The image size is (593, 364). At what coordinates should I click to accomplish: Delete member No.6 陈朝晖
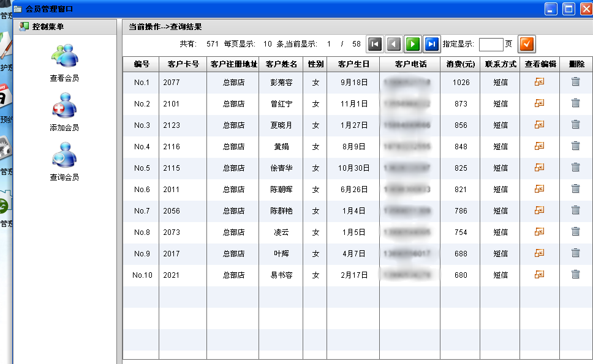tap(576, 189)
